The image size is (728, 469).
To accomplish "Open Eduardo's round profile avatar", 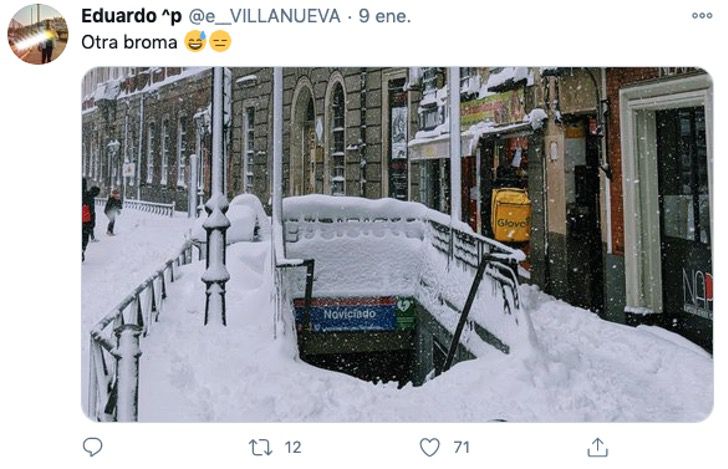I will (38, 34).
